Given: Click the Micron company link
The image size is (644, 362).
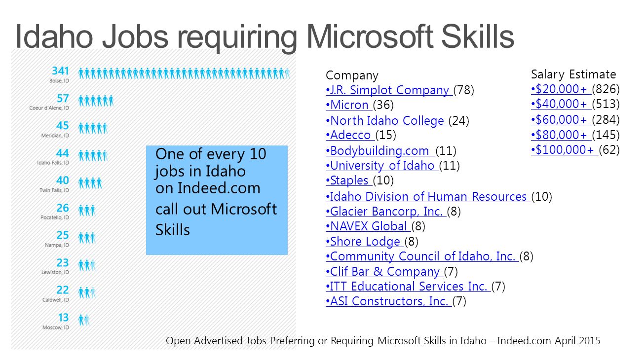Looking at the screenshot, I should (x=349, y=105).
